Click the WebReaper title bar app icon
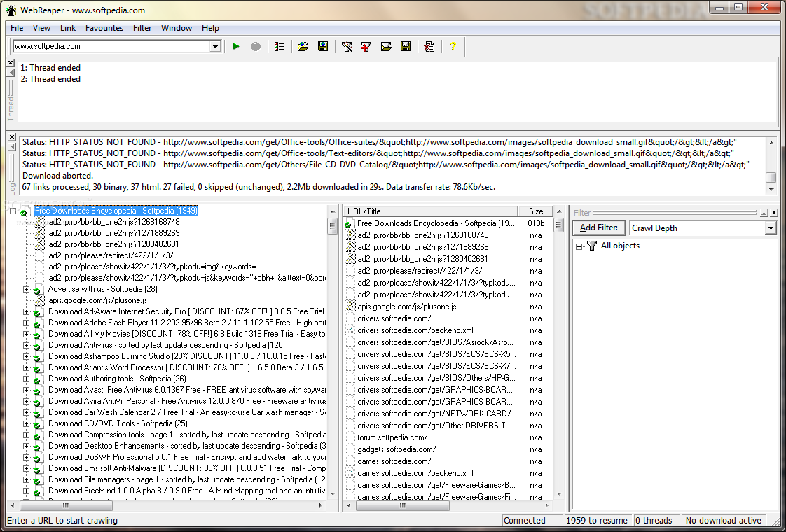 pos(11,10)
